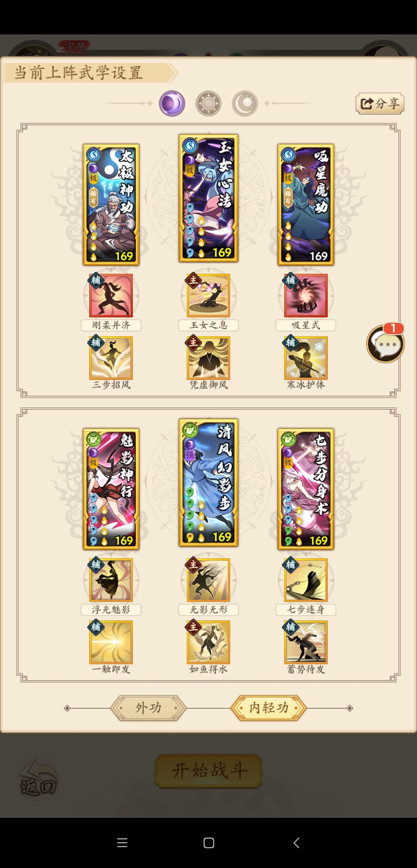This screenshot has height=868, width=417.
Task: Go back using the 返回 arrow
Action: coord(38,777)
